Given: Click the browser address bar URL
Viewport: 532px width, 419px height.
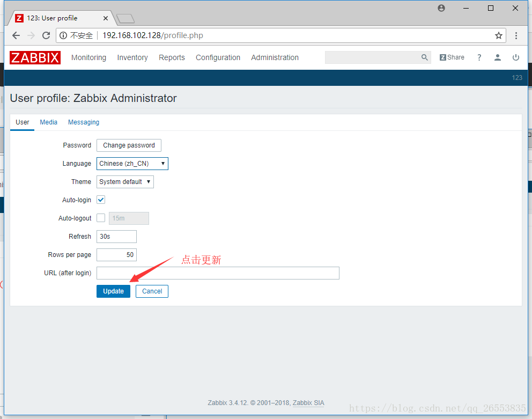Looking at the screenshot, I should 153,35.
